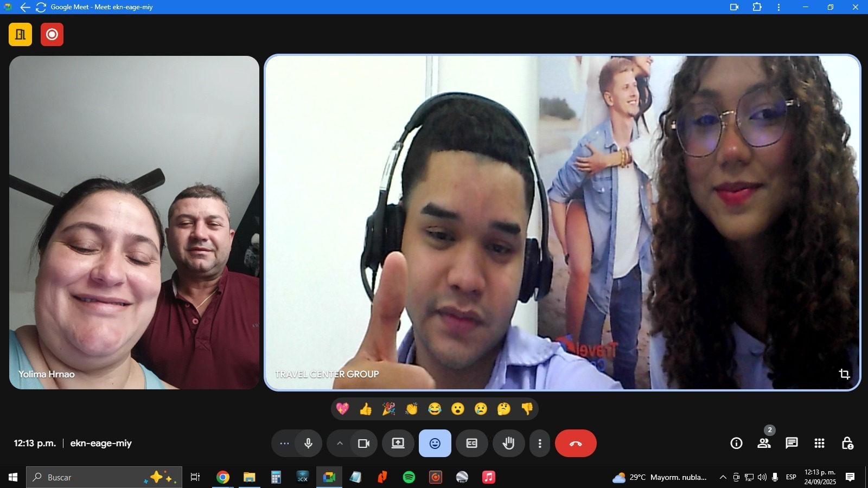
Task: Open the participants people panel
Action: click(764, 444)
